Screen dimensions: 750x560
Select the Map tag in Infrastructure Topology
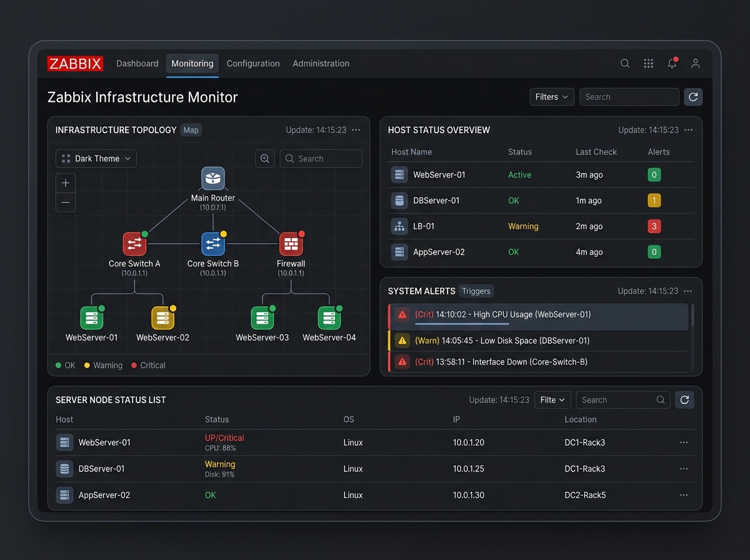point(191,130)
